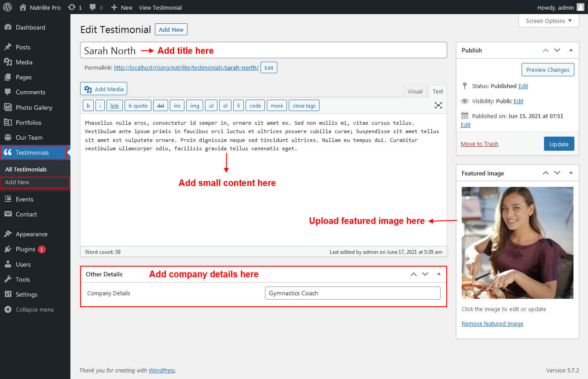Switch to the Visual editor tab
Image resolution: width=588 pixels, height=379 pixels.
point(415,91)
